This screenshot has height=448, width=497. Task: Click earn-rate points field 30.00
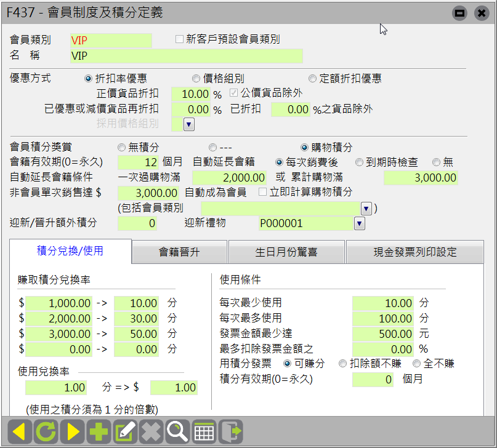(x=136, y=319)
